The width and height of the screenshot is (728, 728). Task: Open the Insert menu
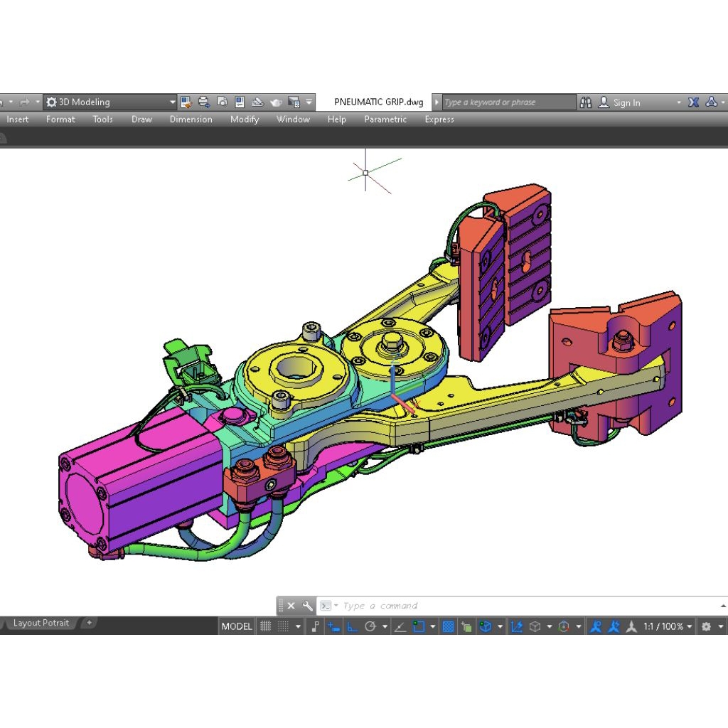[18, 119]
